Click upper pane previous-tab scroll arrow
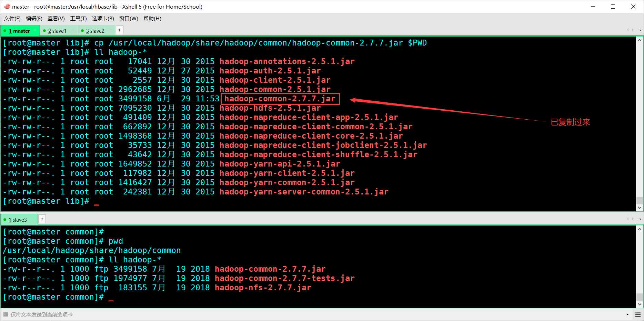The image size is (644, 321). 628,30
